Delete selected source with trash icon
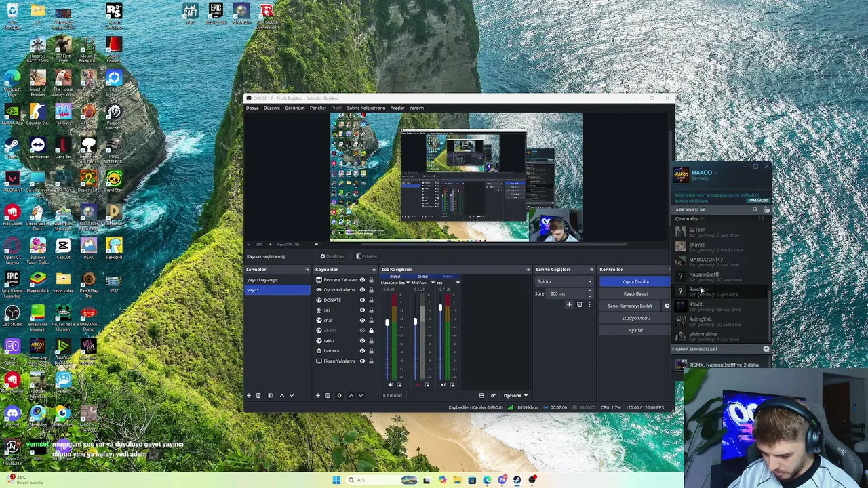The width and height of the screenshot is (868, 488). [x=328, y=395]
